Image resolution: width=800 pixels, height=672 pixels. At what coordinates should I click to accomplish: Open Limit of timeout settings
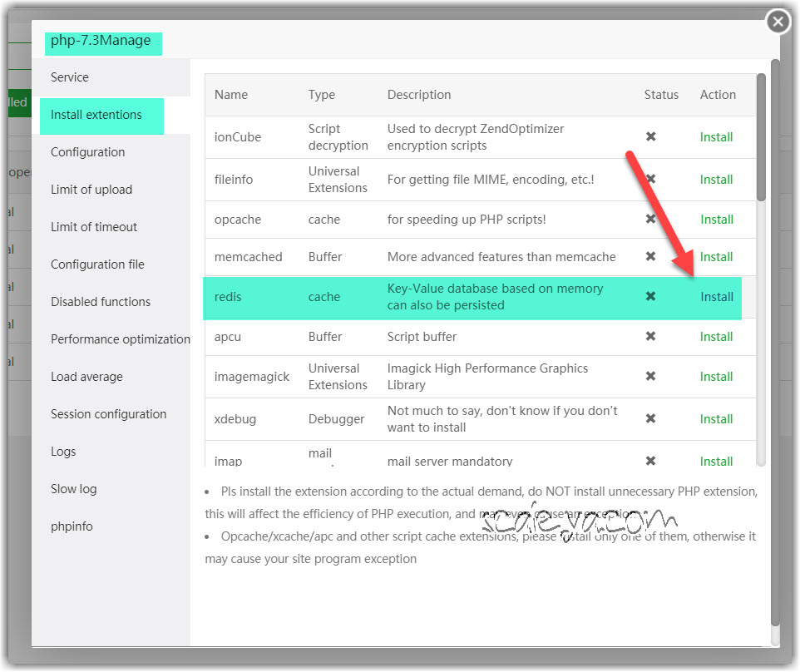94,227
